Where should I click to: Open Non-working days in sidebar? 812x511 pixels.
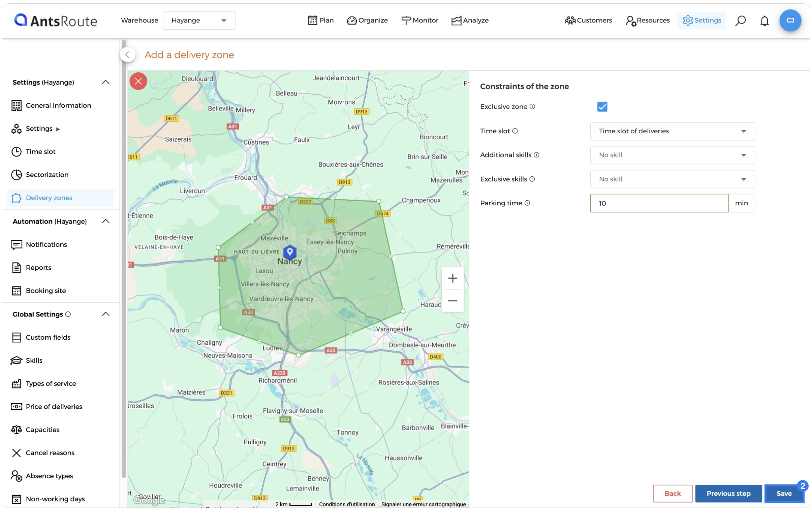60,499
